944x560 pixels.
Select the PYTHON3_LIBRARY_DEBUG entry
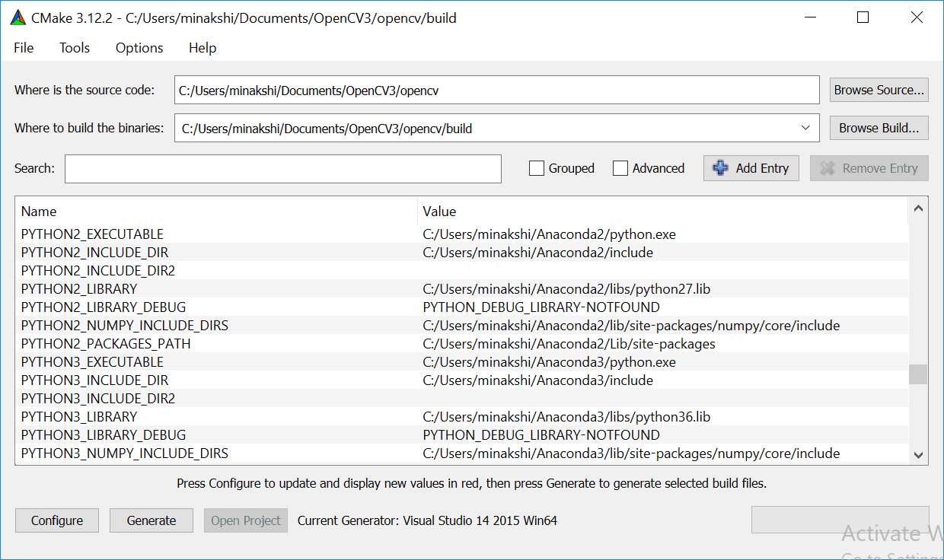(x=104, y=434)
